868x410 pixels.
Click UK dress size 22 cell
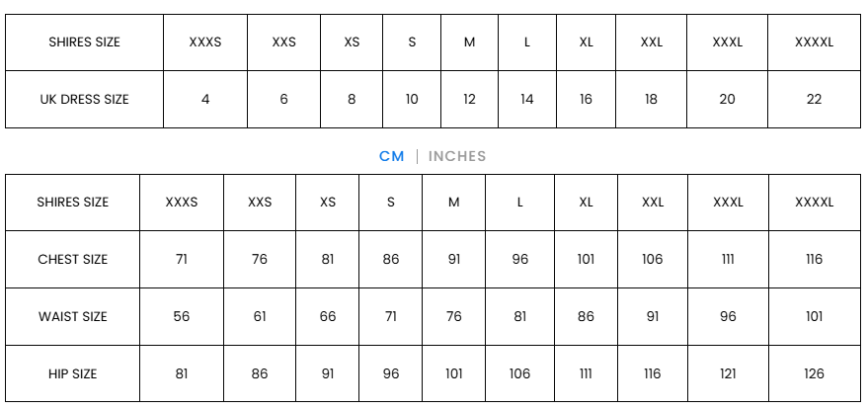click(x=814, y=99)
